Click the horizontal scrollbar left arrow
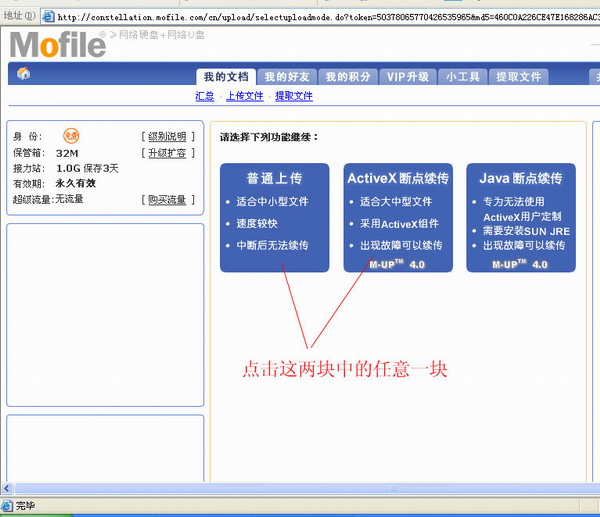Viewport: 600px width, 517px height. pyautogui.click(x=7, y=488)
